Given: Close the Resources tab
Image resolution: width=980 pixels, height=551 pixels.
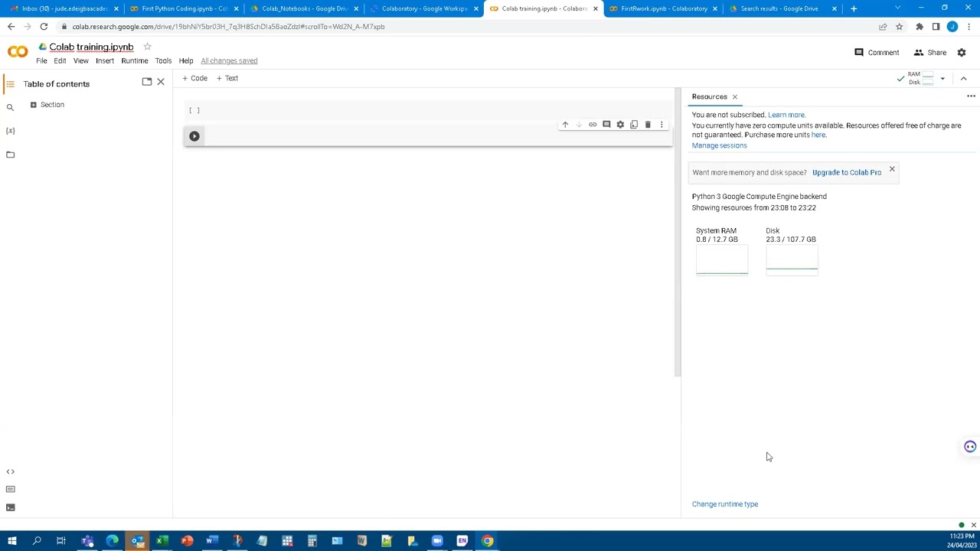Looking at the screenshot, I should click(x=734, y=97).
